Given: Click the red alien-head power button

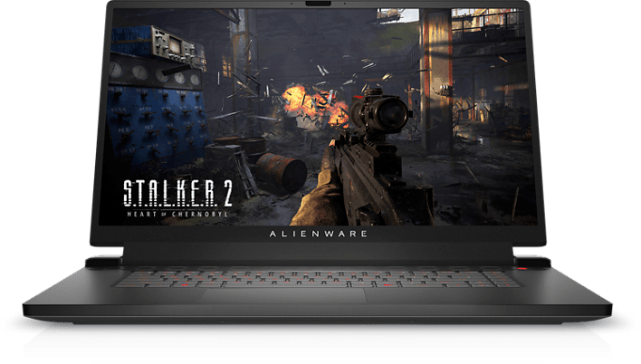Looking at the screenshot, I should [521, 269].
